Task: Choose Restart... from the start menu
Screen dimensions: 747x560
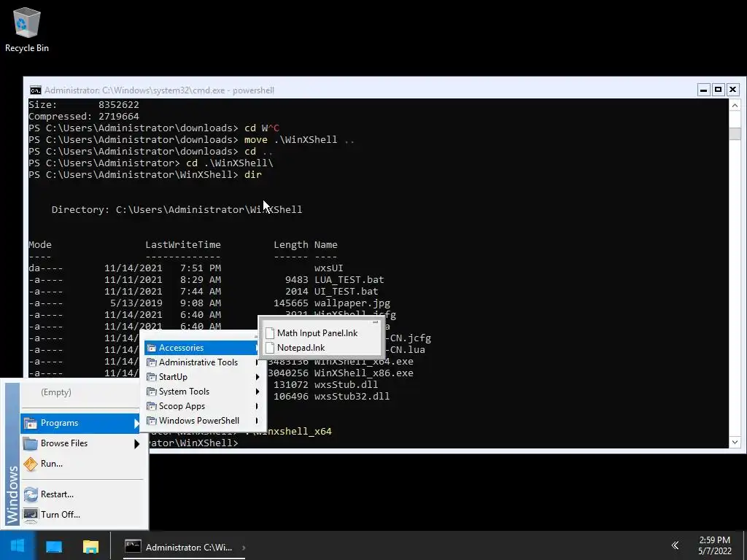Action: [x=82, y=494]
